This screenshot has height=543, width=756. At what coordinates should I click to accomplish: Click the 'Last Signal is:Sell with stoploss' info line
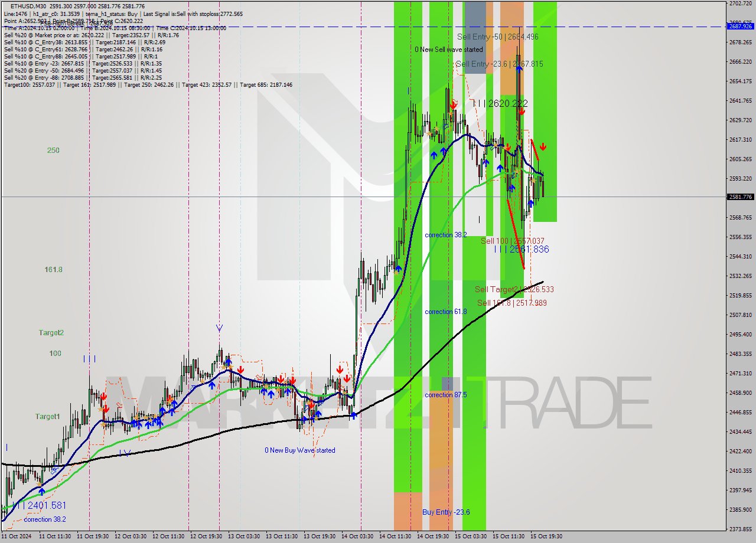(x=193, y=14)
